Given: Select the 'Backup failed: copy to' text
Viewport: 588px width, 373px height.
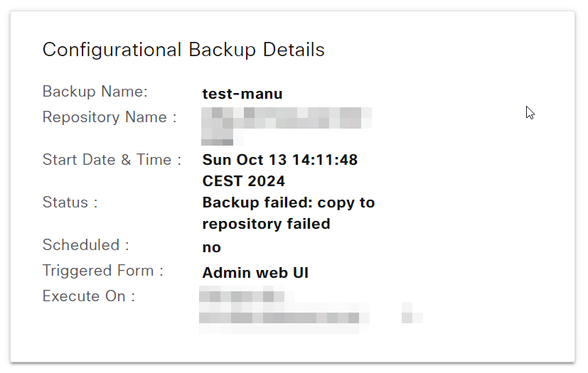Looking at the screenshot, I should click(288, 202).
